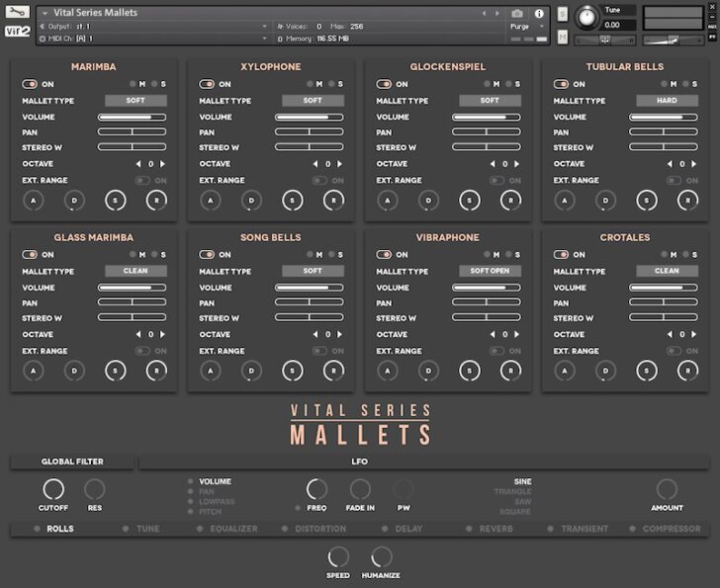Select the LFO SINE waveform

[x=522, y=481]
